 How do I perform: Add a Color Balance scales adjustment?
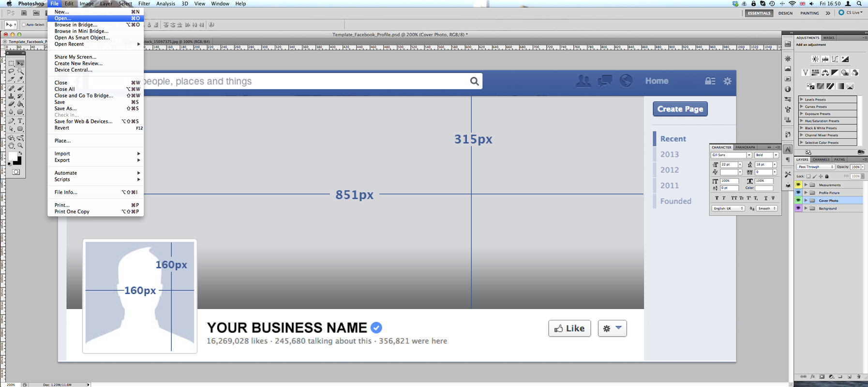pos(825,73)
